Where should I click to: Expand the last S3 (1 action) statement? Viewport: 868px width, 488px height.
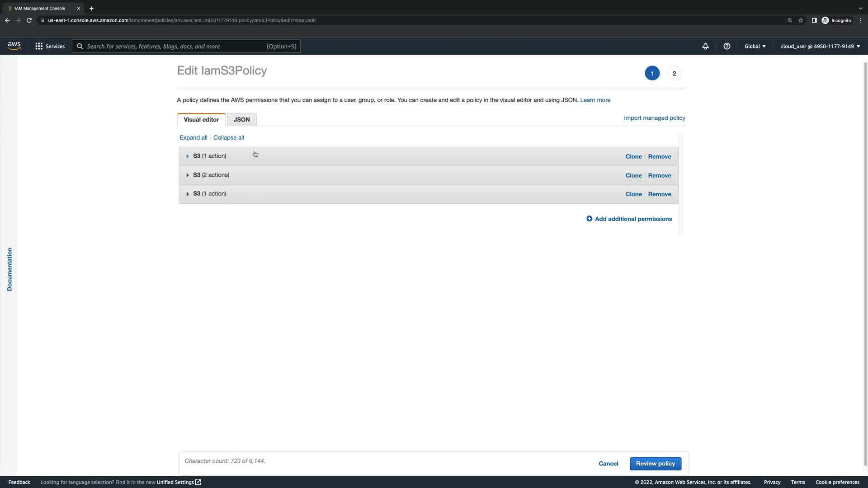188,194
